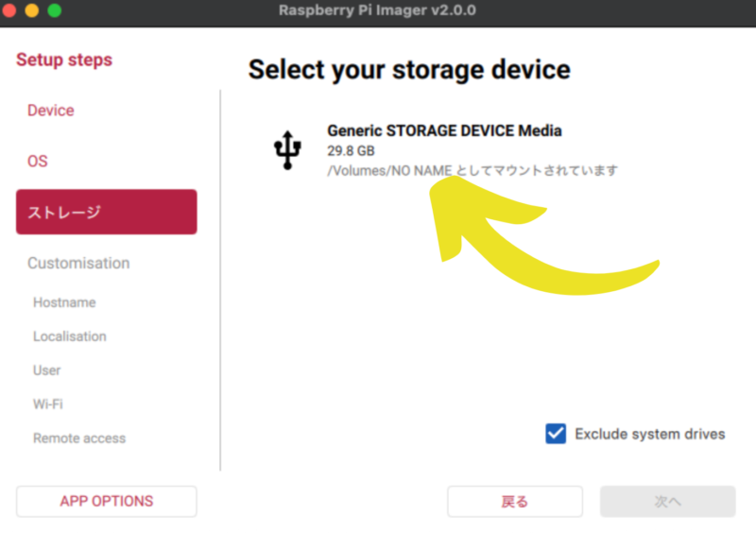Image resolution: width=756 pixels, height=533 pixels.
Task: Select the ストレージ step in sidebar
Action: point(106,212)
